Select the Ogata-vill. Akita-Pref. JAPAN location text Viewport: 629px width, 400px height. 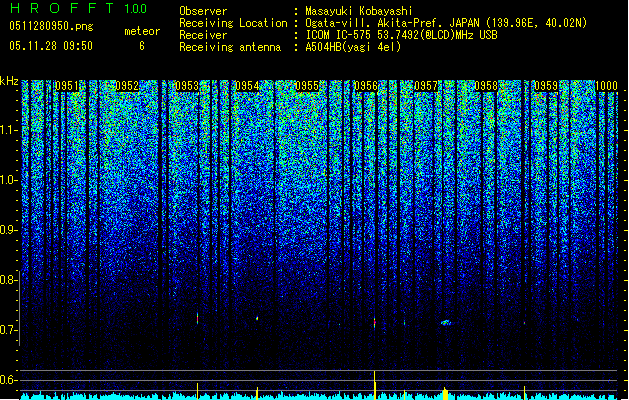click(446, 23)
